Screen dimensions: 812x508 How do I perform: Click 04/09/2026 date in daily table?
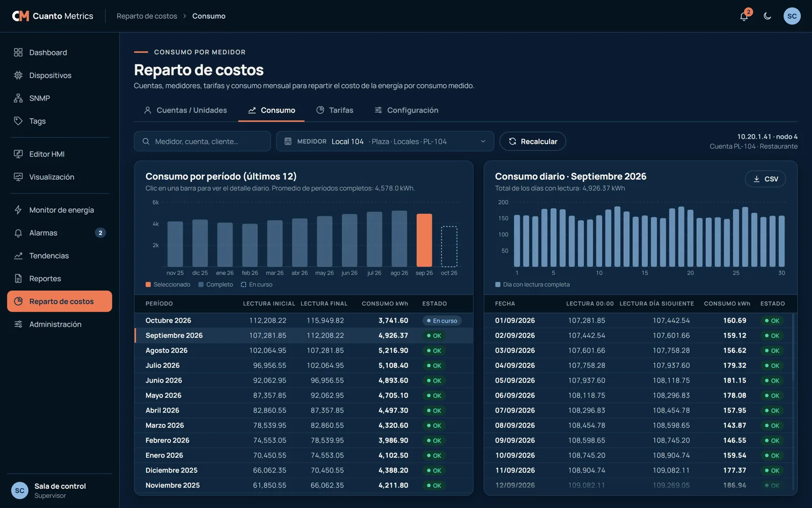[x=515, y=365]
